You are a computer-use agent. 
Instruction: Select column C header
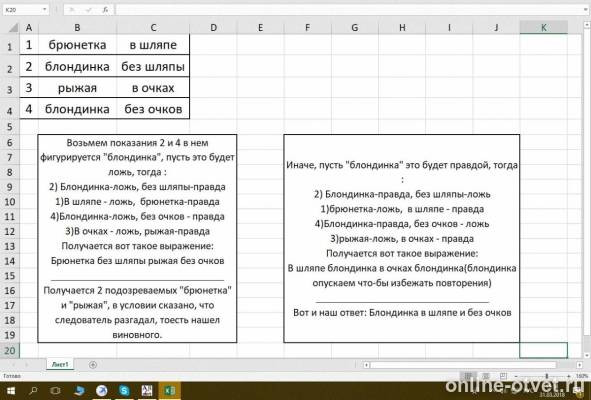pyautogui.click(x=153, y=28)
